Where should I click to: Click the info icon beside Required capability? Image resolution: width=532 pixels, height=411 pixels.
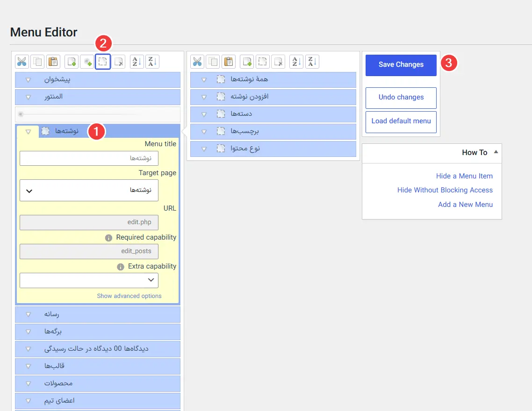[x=108, y=238]
